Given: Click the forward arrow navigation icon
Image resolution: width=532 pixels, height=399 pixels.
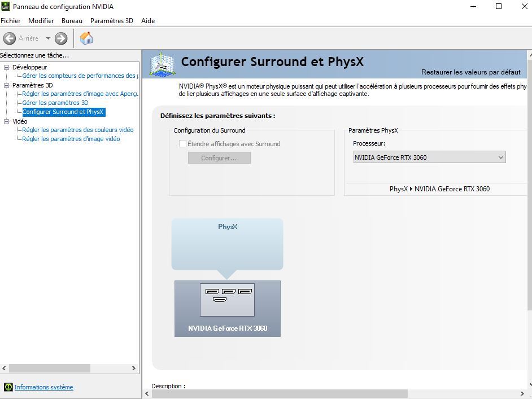Looking at the screenshot, I should (61, 38).
